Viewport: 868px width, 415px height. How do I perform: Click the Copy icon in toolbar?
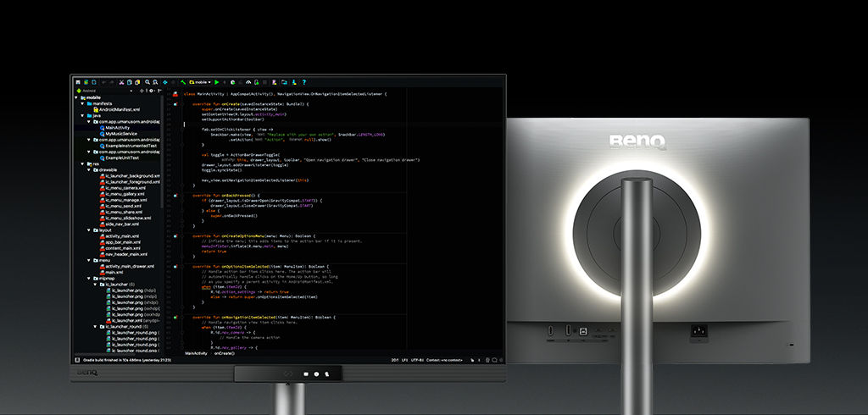tap(130, 82)
